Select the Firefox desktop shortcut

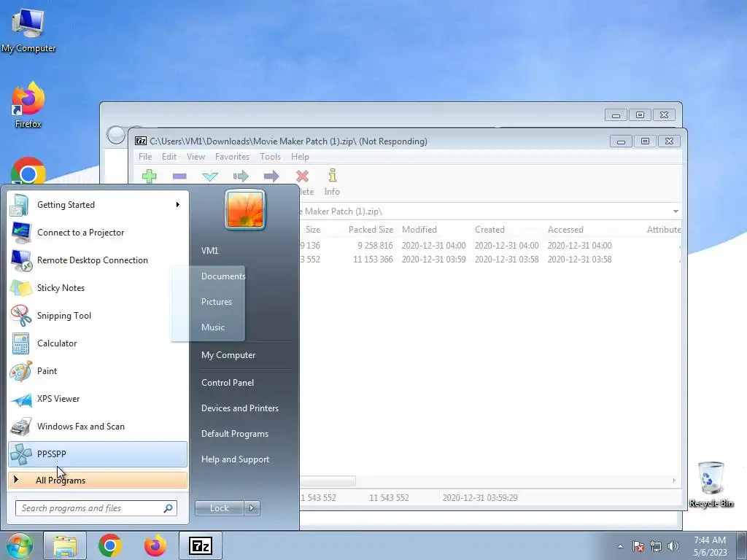[28, 105]
